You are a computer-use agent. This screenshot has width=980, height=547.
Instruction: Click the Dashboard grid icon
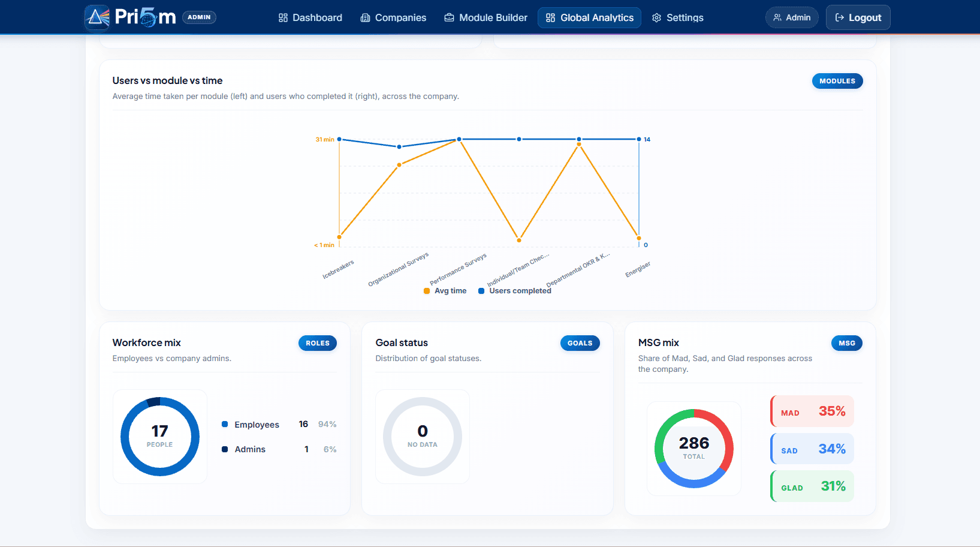[284, 18]
